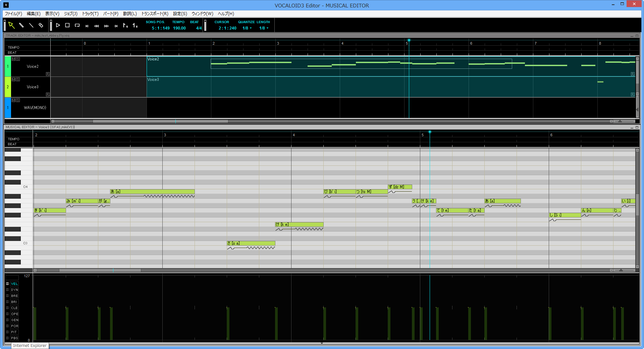Open the 表示(V) menu
The height and width of the screenshot is (349, 644).
pos(52,14)
